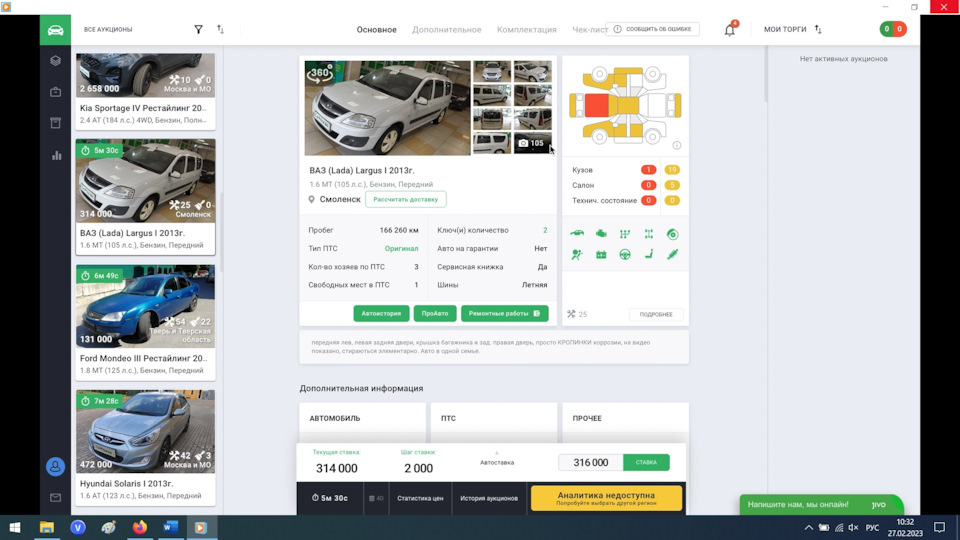Click the yellow Салон badge with 5
Viewport: 960px width, 540px height.
tap(672, 185)
